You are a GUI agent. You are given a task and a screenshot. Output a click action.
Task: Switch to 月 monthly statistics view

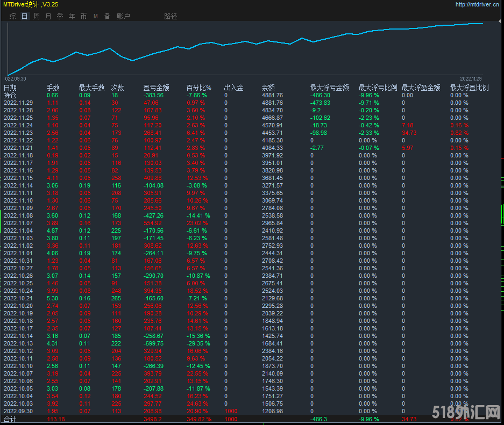48,16
